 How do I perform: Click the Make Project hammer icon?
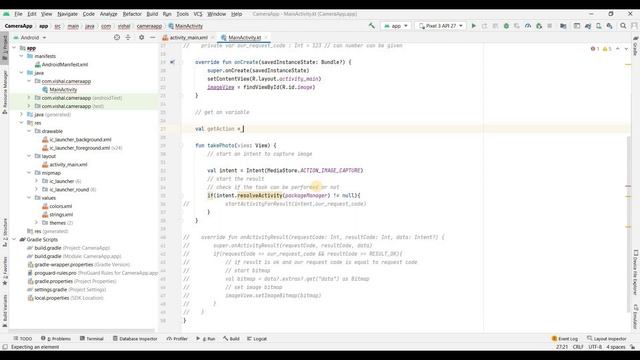pyautogui.click(x=371, y=26)
